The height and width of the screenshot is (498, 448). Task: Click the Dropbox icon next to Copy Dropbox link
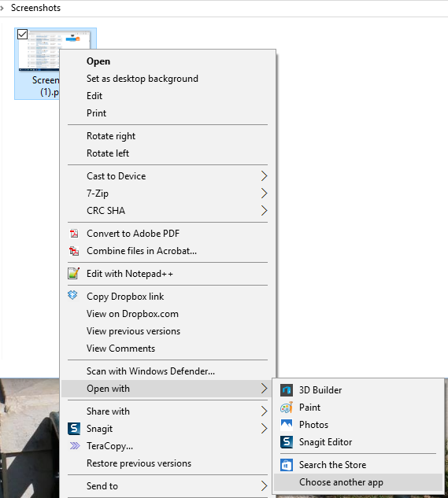pos(72,295)
